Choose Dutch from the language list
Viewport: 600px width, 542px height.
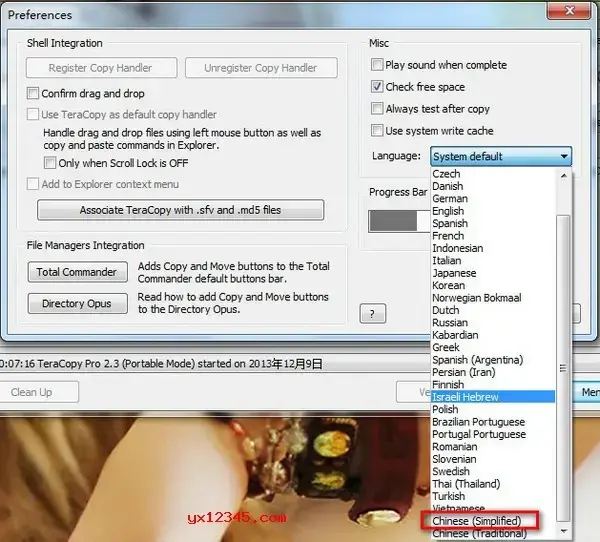click(x=493, y=310)
